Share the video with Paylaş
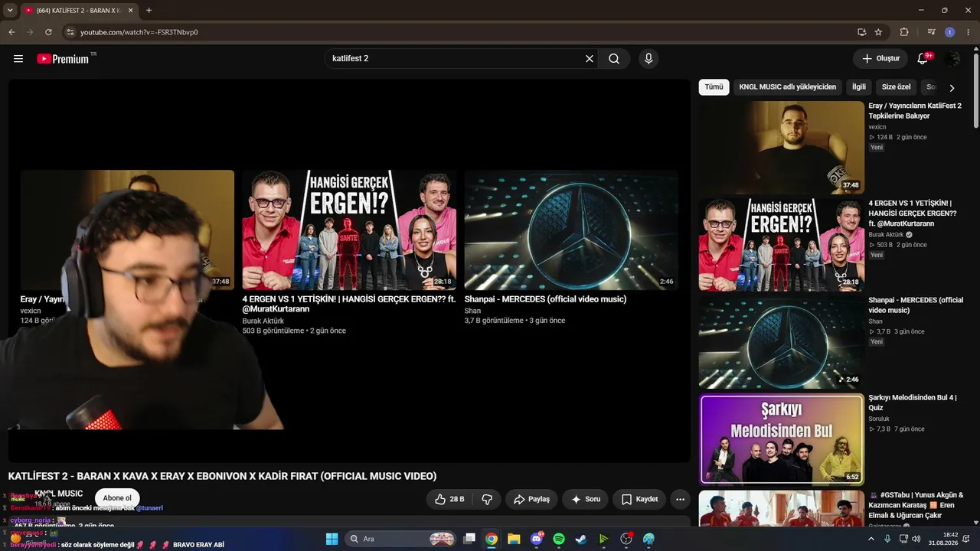This screenshot has height=551, width=980. click(x=531, y=499)
